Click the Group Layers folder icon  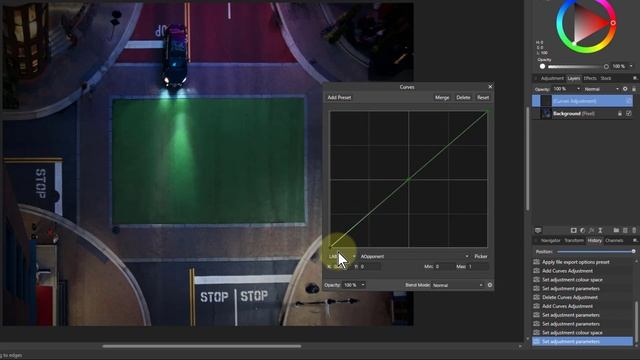click(x=616, y=230)
